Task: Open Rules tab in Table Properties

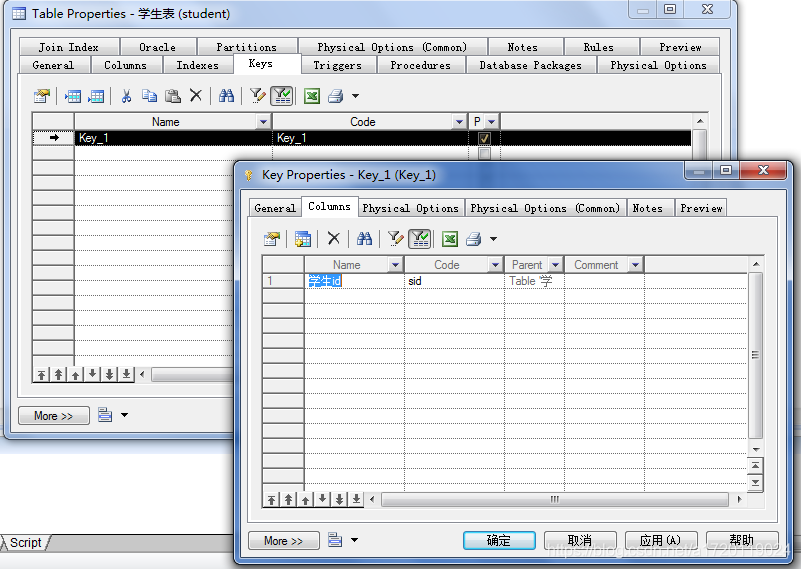Action: (x=599, y=47)
